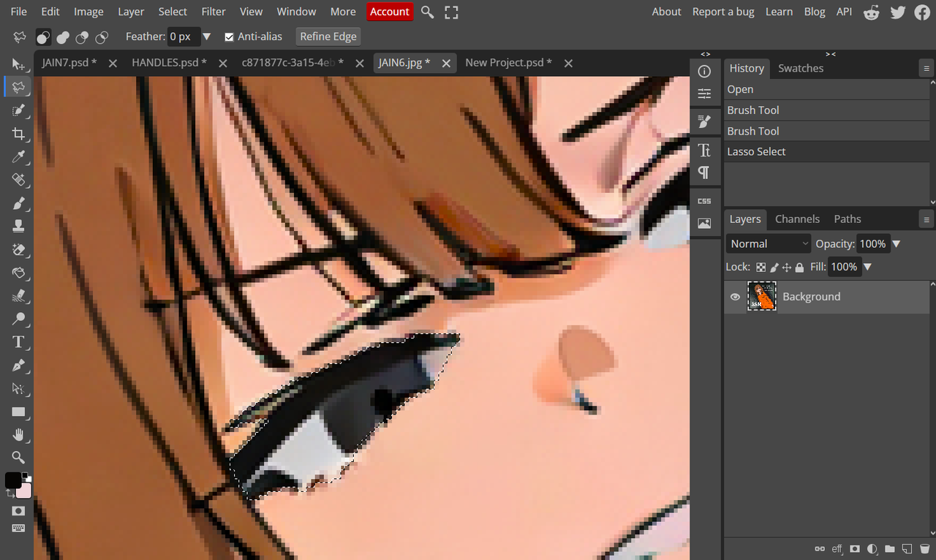This screenshot has height=560, width=936.
Task: Collapse the right panels with arrows
Action: [x=831, y=54]
